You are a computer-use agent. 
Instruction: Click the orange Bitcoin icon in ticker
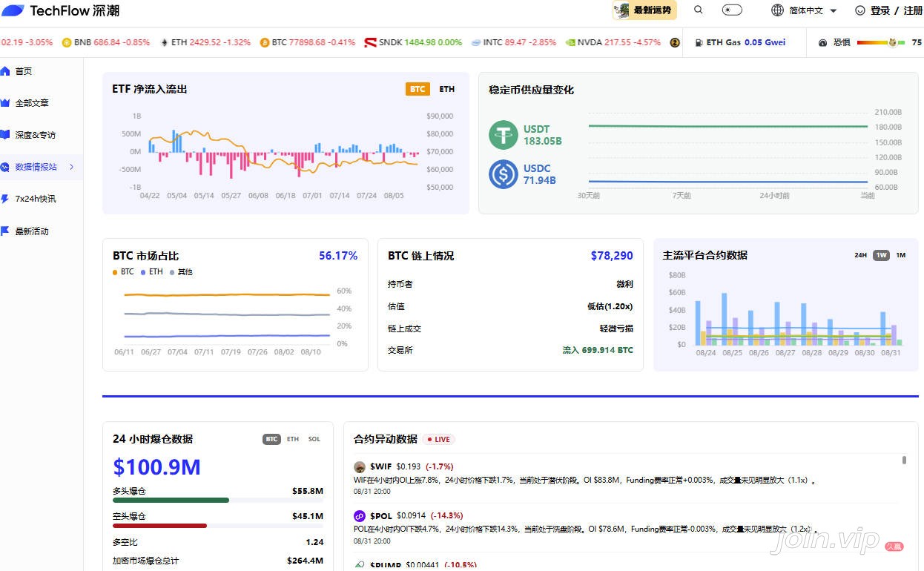(265, 42)
